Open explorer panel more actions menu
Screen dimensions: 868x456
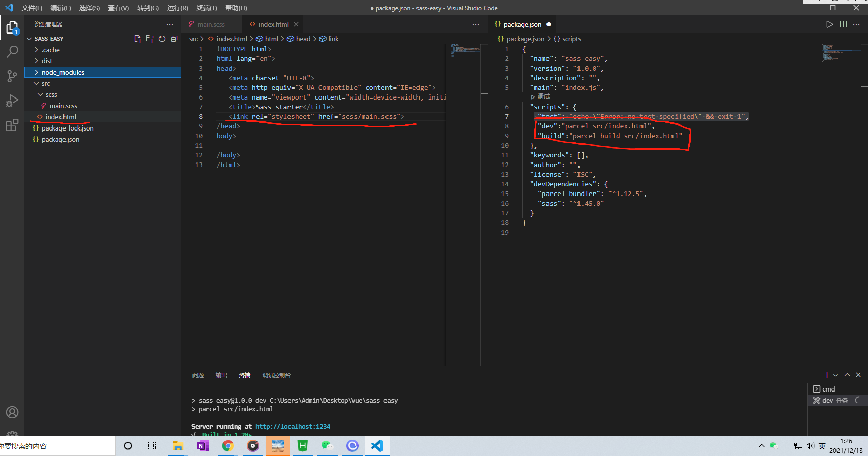point(170,24)
